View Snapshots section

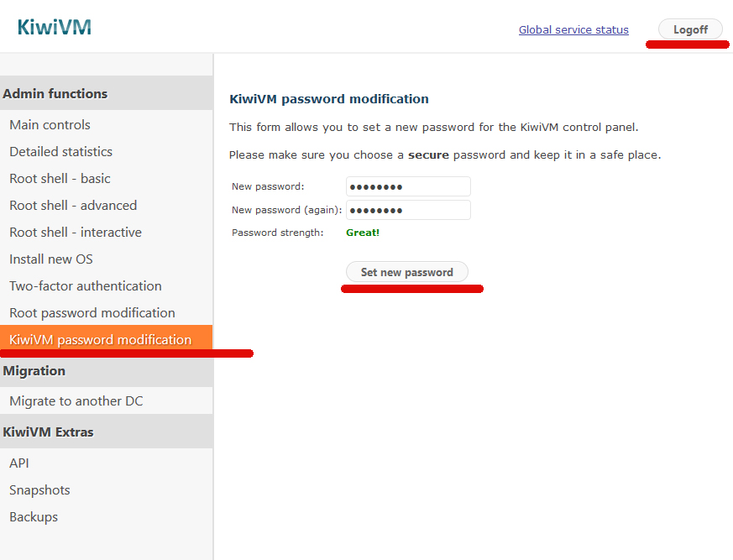39,490
